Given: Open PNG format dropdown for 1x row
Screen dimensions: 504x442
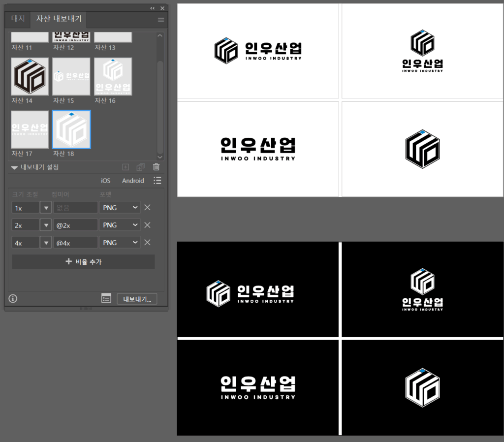Looking at the screenshot, I should tap(120, 208).
